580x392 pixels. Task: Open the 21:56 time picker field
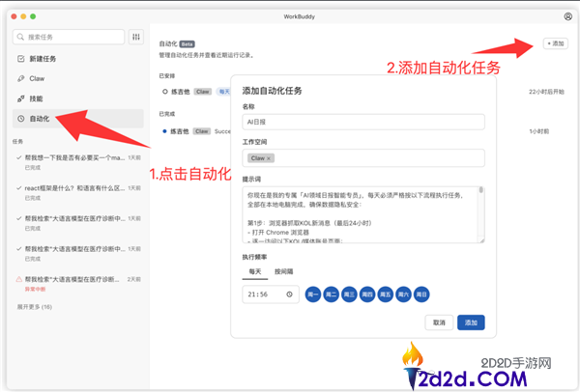click(266, 294)
